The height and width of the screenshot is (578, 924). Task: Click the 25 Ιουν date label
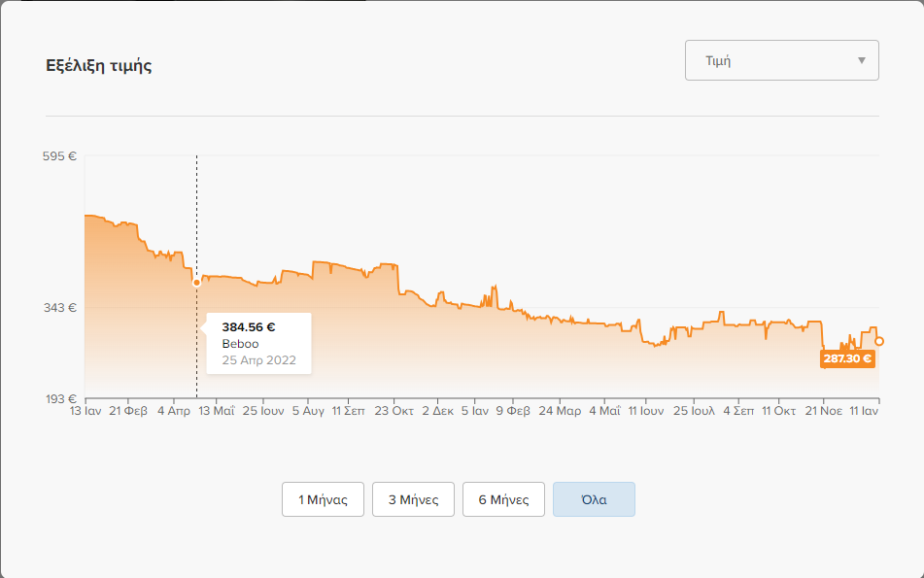pos(263,411)
